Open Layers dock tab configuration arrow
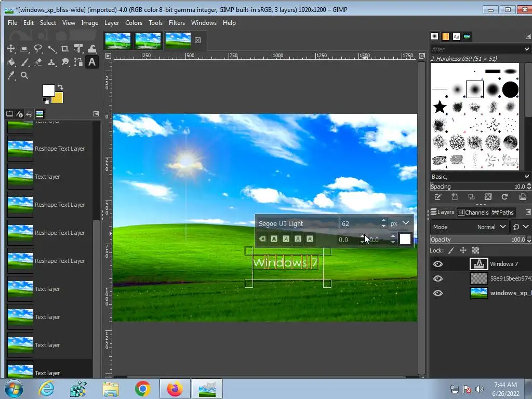Viewport: 532px width, 399px height. click(528, 212)
